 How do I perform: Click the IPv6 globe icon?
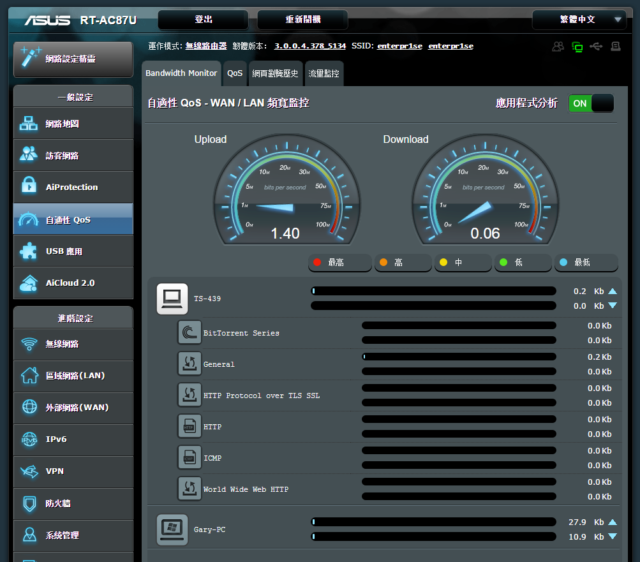[x=29, y=439]
